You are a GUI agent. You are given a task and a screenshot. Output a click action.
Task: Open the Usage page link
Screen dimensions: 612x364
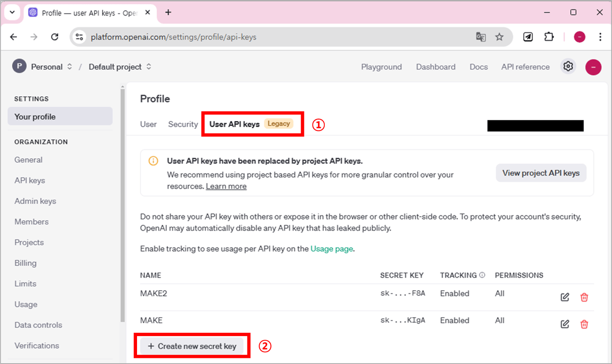[x=332, y=248]
